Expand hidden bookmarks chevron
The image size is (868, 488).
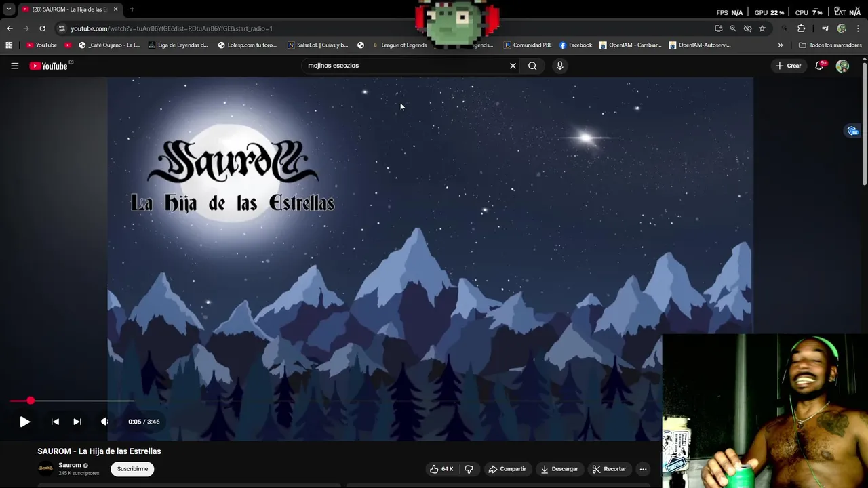pyautogui.click(x=780, y=45)
